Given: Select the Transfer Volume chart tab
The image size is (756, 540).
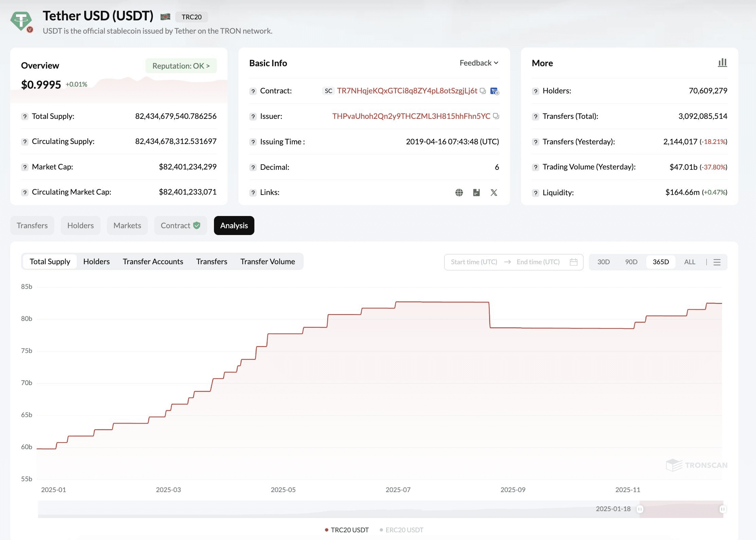Looking at the screenshot, I should 268,262.
